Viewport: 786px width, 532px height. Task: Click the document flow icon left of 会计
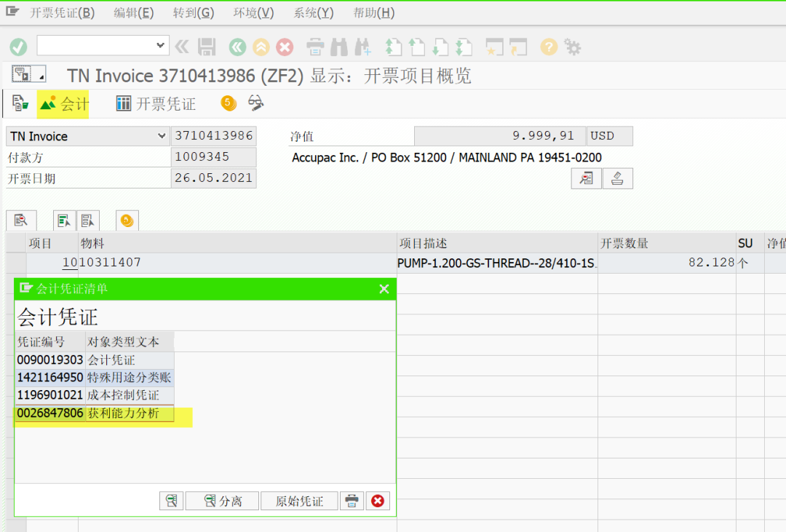click(20, 103)
